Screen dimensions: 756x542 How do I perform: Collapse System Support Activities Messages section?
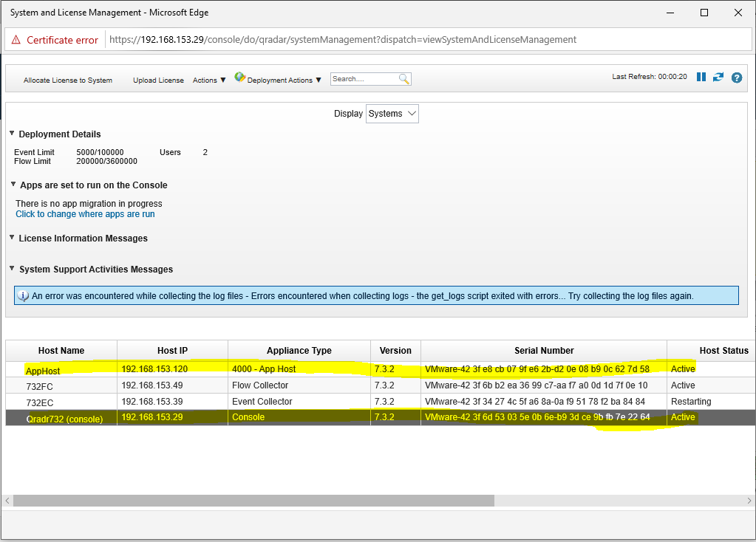12,268
